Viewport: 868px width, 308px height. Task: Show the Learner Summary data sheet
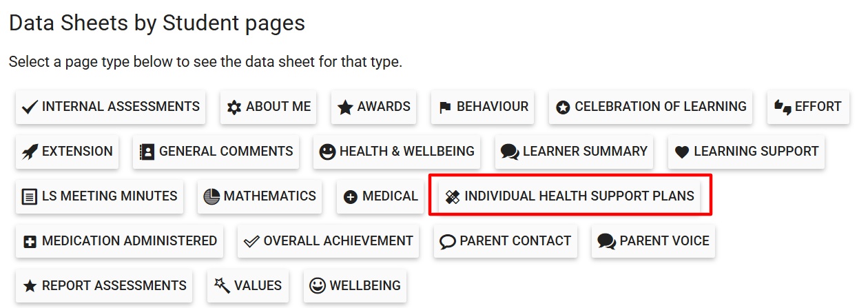tap(574, 152)
